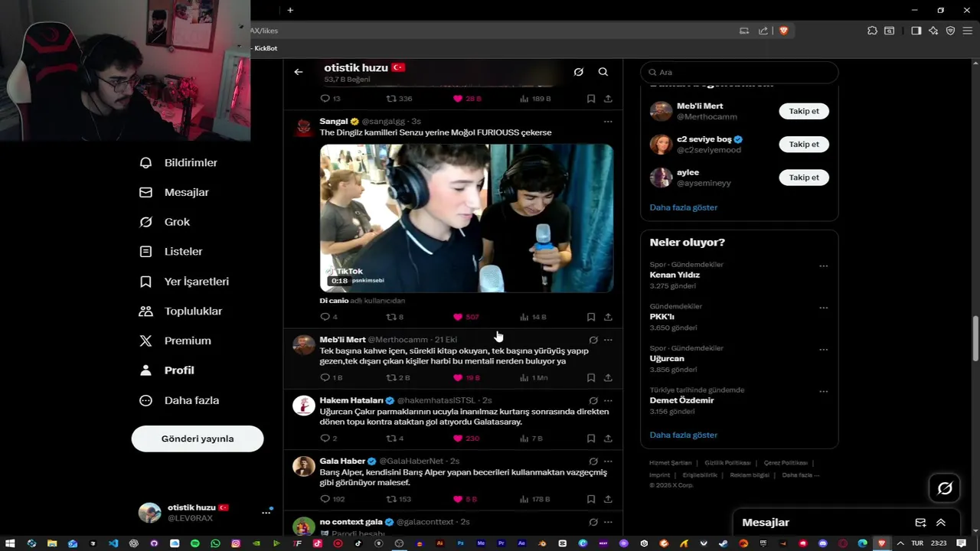Bookmark Gala Haber's post
The image size is (980, 551).
[591, 499]
